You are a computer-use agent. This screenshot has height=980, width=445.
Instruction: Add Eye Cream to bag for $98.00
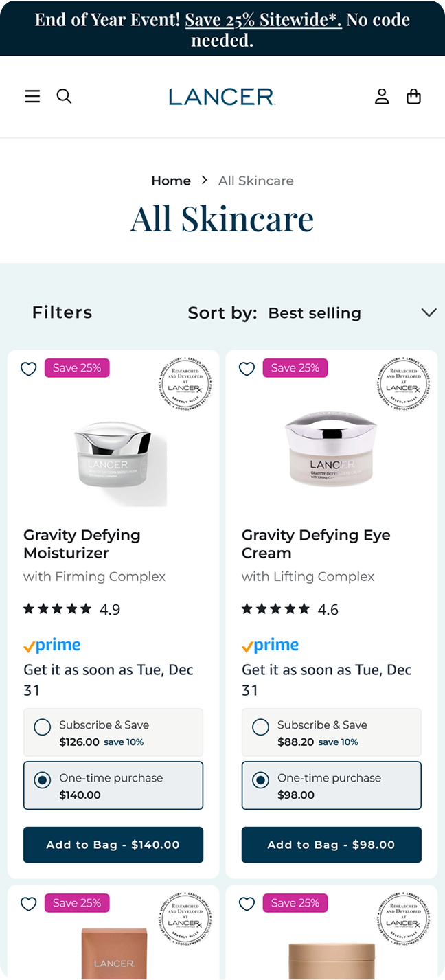pyautogui.click(x=332, y=845)
